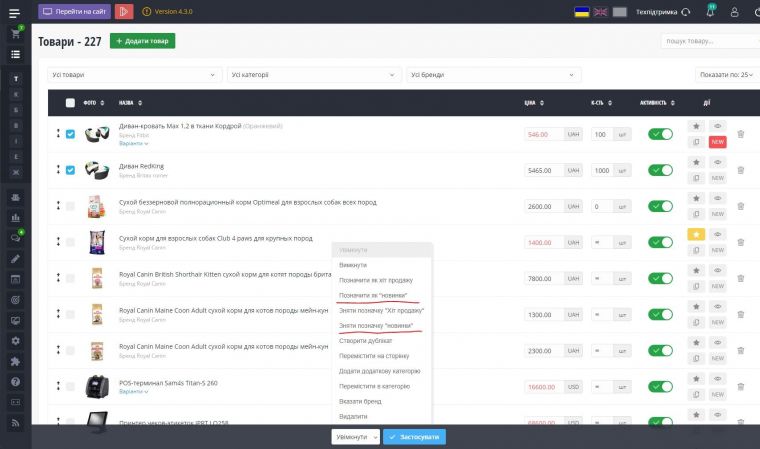Select the Ukrainian flag language icon
Screen dimensions: 760x449
(581, 12)
